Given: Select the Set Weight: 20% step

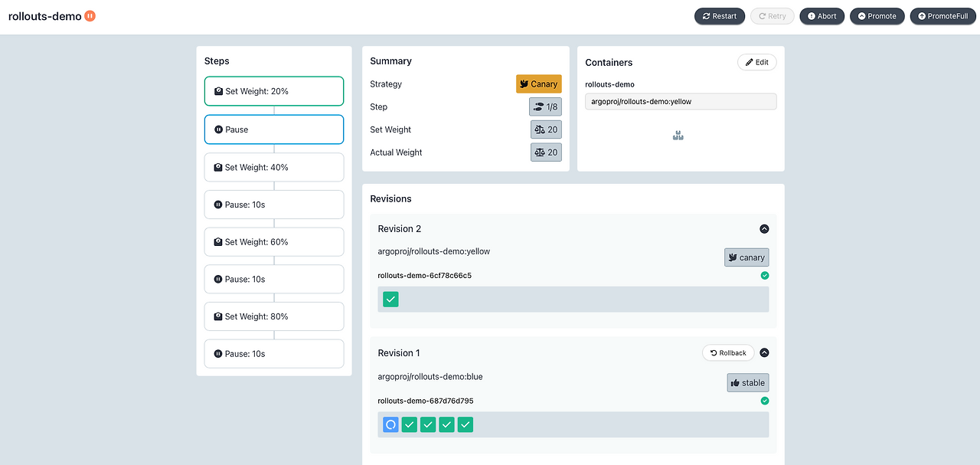Looking at the screenshot, I should point(274,91).
